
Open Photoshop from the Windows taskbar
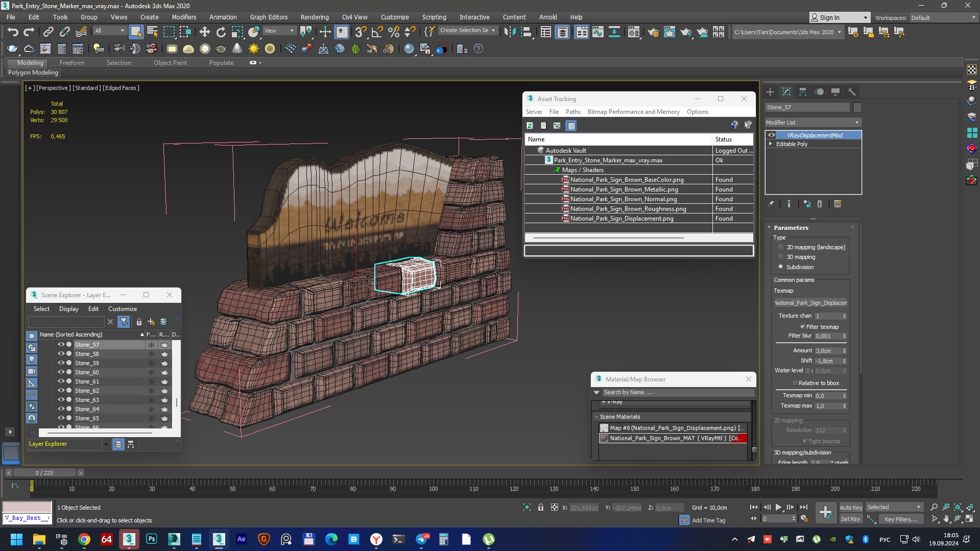(x=152, y=539)
